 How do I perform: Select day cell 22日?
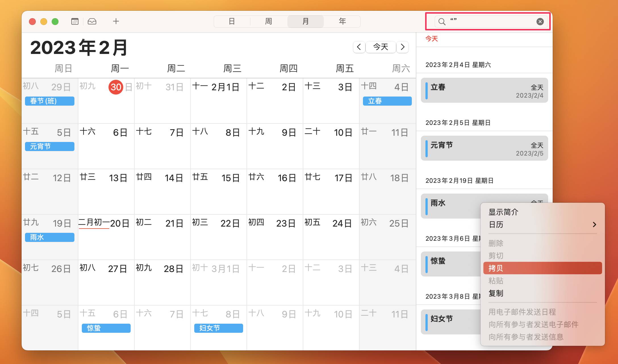pos(219,237)
